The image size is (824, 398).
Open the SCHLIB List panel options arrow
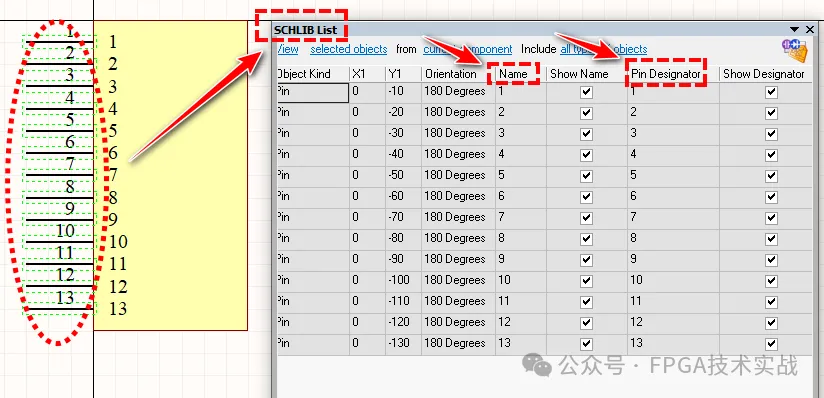(794, 29)
